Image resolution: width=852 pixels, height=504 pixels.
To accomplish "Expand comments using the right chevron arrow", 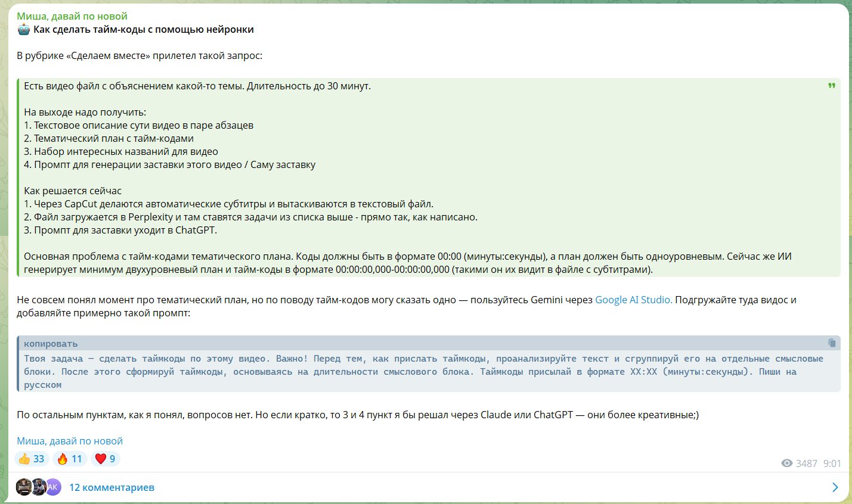I will coord(835,487).
